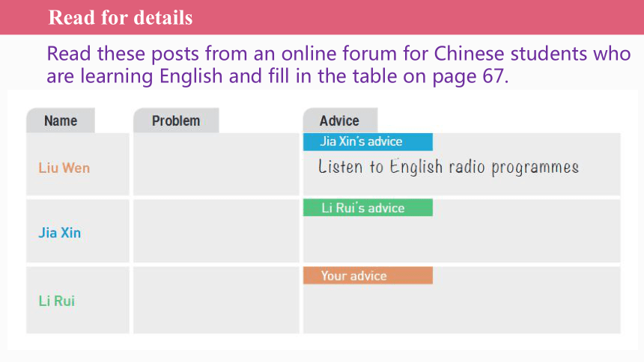
Task: Select the Name column header
Action: [x=61, y=120]
